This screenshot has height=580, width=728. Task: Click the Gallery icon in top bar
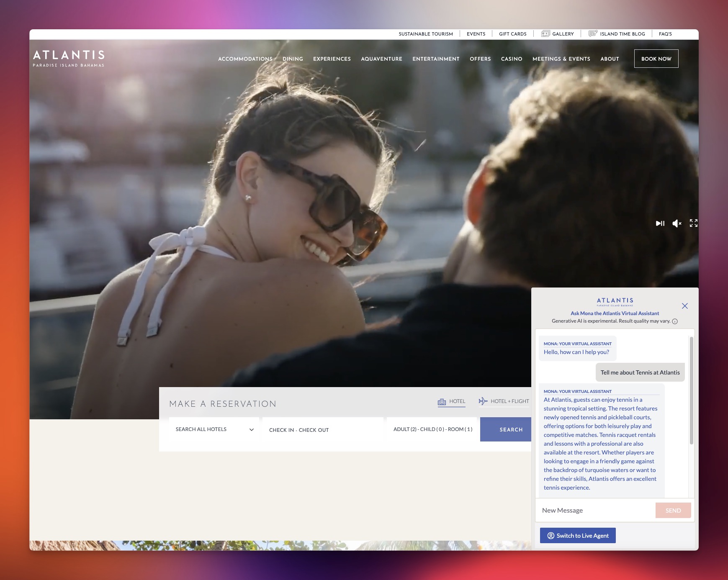pyautogui.click(x=545, y=34)
